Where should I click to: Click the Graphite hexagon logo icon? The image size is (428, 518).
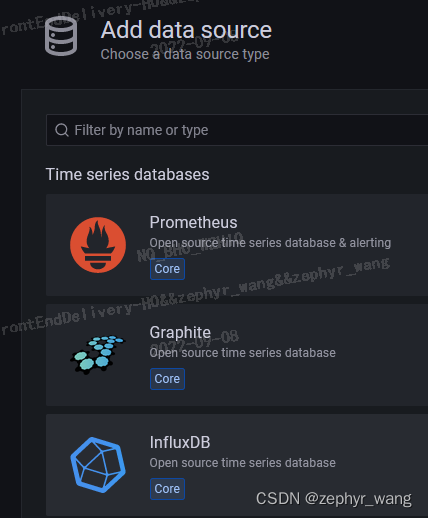[x=98, y=355]
